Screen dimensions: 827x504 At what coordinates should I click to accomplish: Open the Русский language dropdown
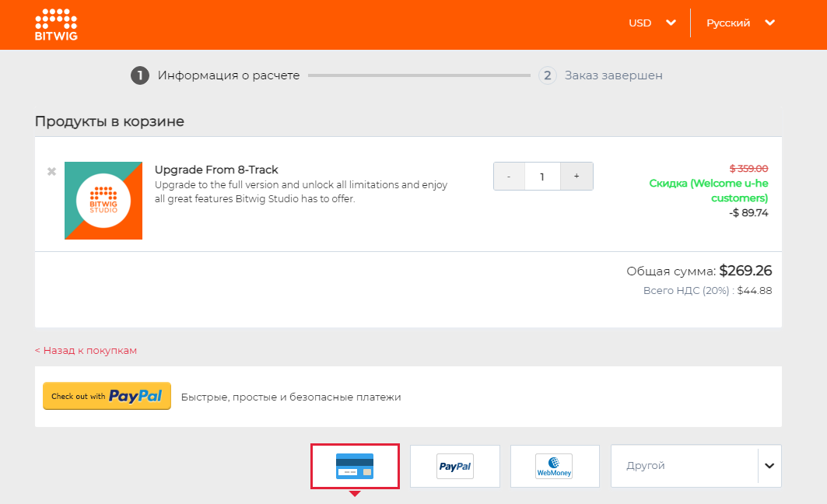[x=741, y=23]
